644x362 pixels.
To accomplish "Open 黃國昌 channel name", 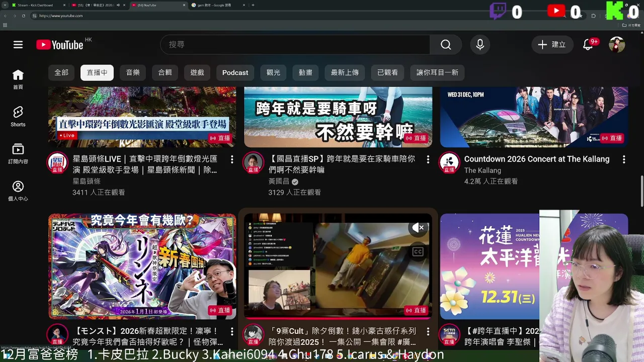I will tap(279, 182).
